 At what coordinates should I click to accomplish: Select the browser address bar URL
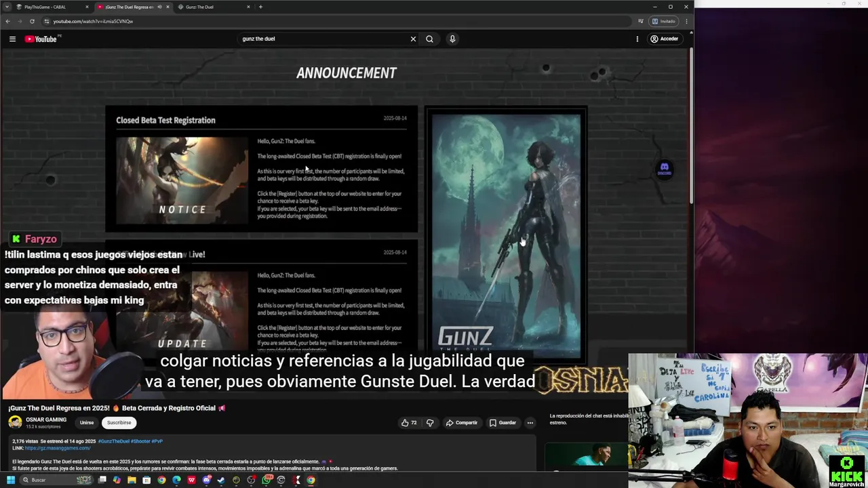(x=93, y=21)
